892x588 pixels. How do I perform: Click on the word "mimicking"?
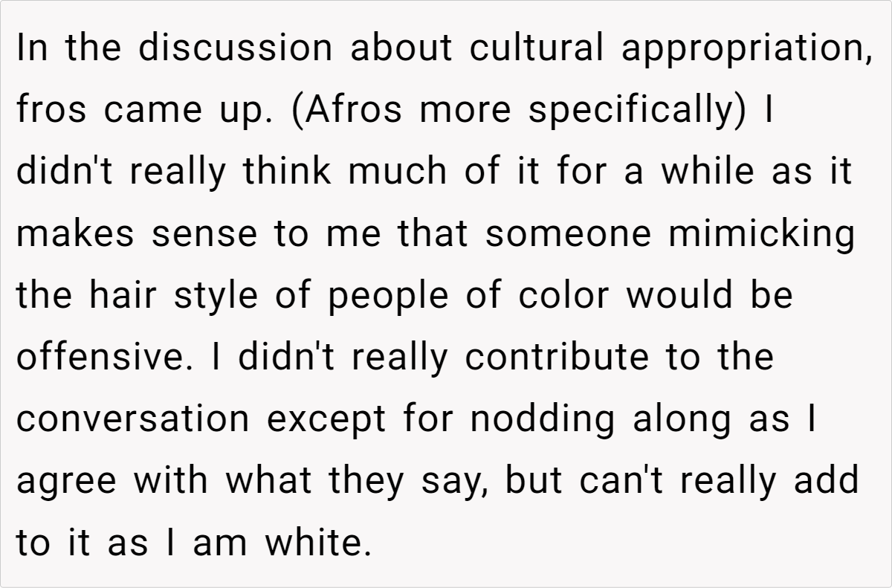click(x=761, y=235)
